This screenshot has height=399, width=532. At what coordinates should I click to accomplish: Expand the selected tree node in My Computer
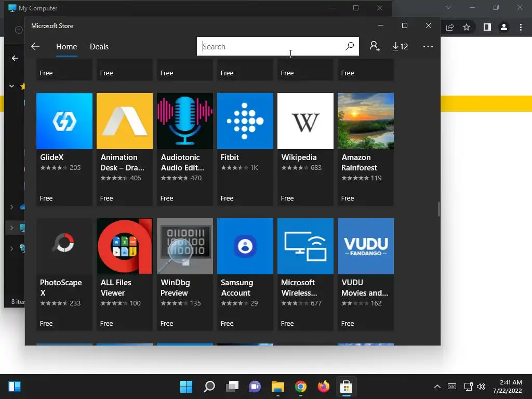point(11,228)
